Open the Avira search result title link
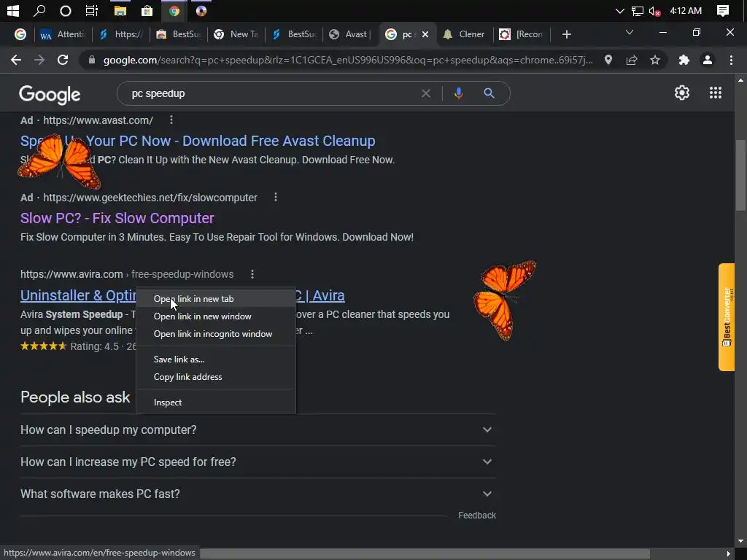 point(78,295)
